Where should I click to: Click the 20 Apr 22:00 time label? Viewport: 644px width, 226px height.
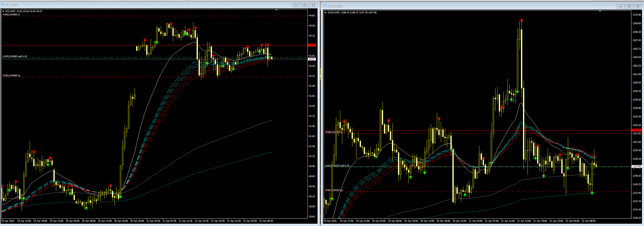pyautogui.click(x=459, y=221)
